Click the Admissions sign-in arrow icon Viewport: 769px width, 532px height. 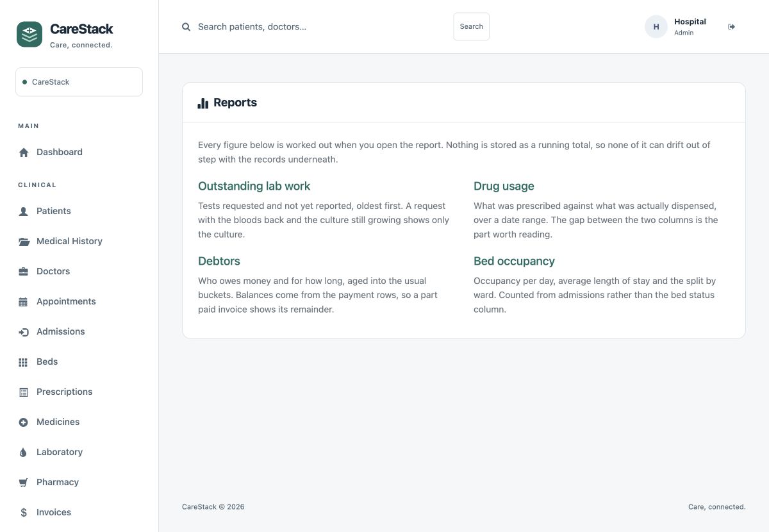click(x=24, y=332)
